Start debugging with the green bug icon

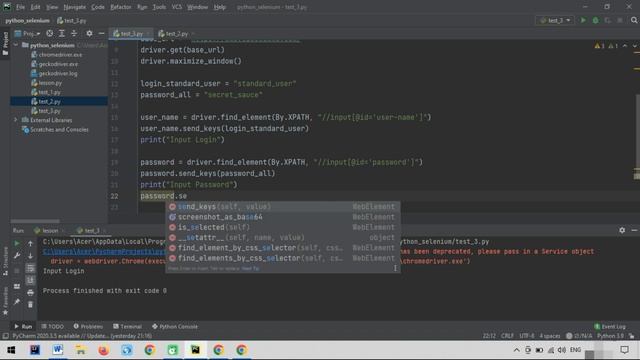click(596, 20)
